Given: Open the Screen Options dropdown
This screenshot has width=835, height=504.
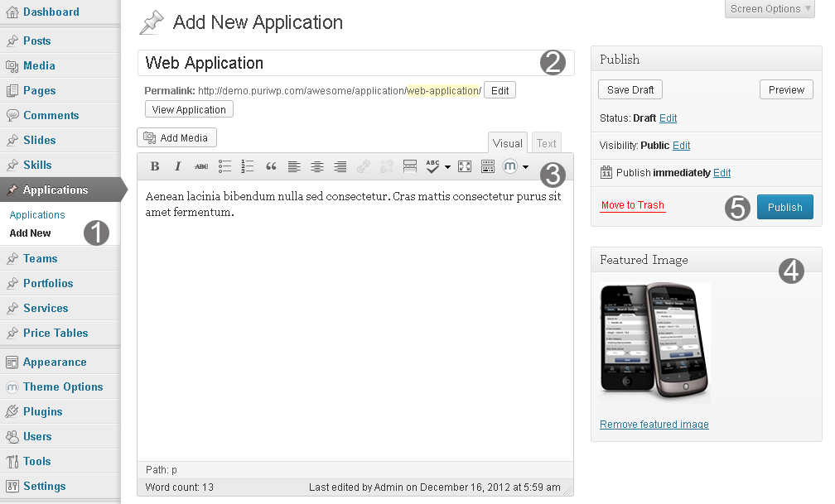Looking at the screenshot, I should tap(768, 9).
